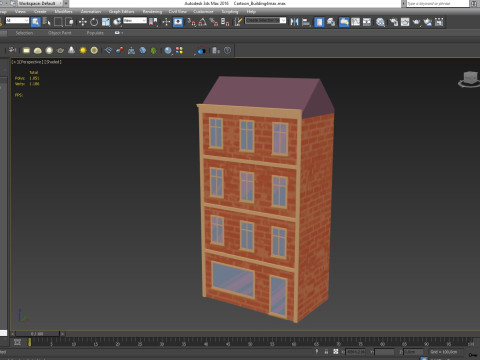The height and width of the screenshot is (360, 480).
Task: Click the Align tool icon
Action: (x=306, y=22)
